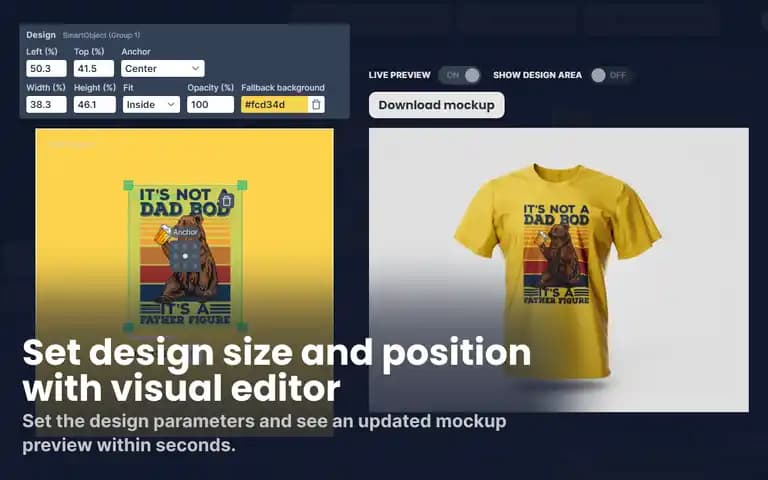768x480 pixels.
Task: Click the Opacity (%) field showing 100
Action: [210, 104]
